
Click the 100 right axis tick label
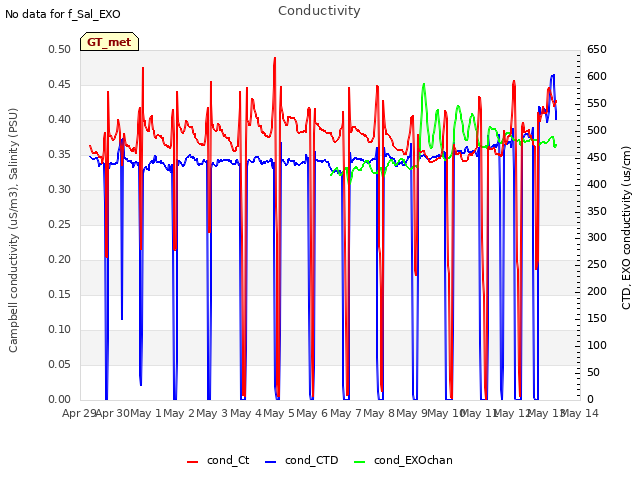[597, 345]
